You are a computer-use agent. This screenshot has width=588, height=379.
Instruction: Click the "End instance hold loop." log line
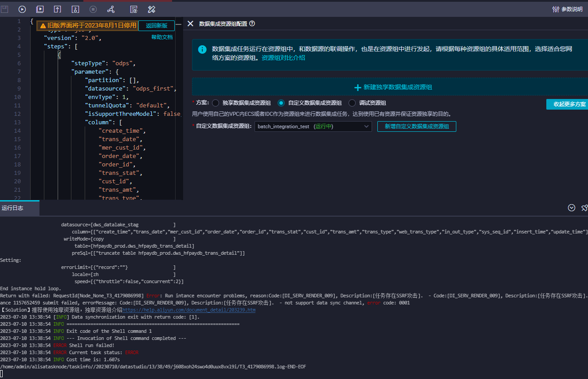point(31,288)
